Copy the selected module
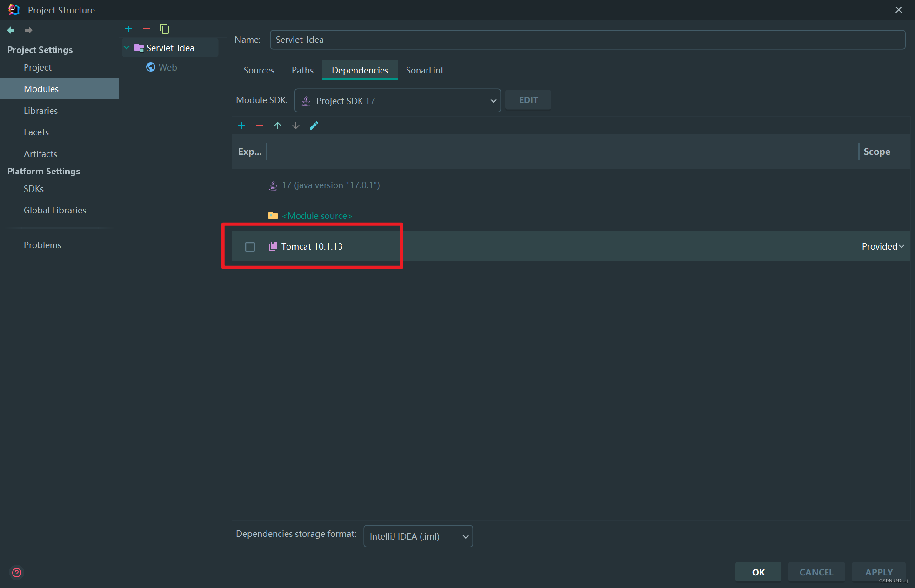 (164, 29)
